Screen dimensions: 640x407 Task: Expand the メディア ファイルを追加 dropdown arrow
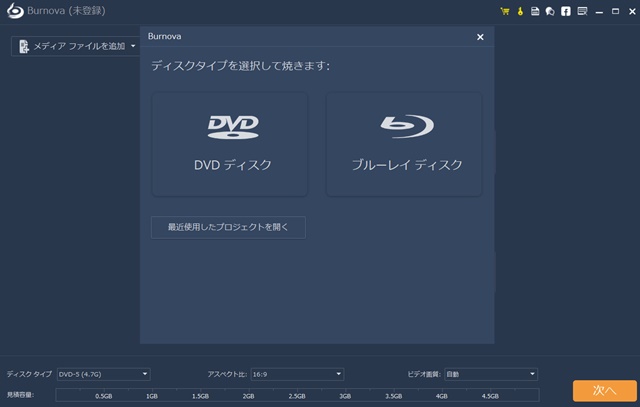pyautogui.click(x=133, y=46)
